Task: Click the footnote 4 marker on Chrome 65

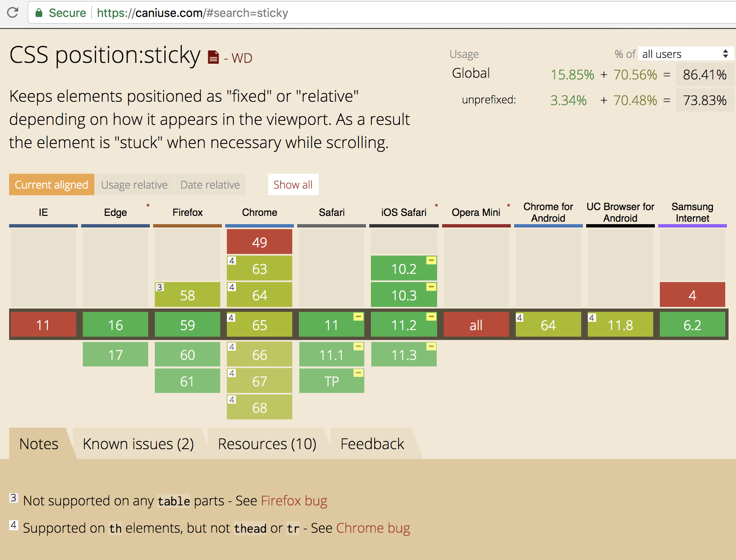Action: click(231, 318)
